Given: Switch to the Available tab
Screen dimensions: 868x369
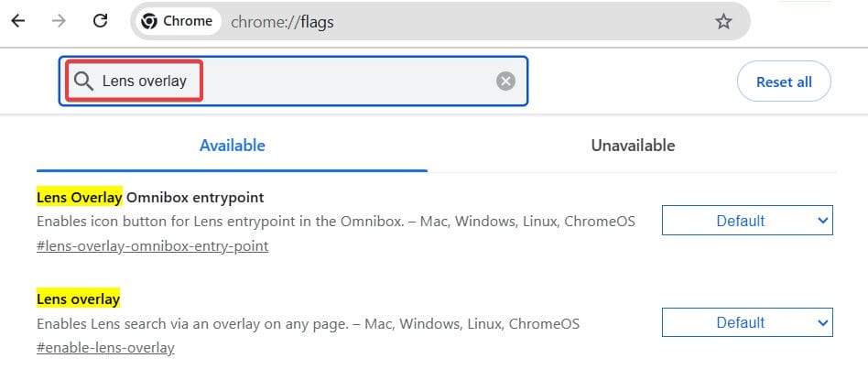Looking at the screenshot, I should click(233, 146).
